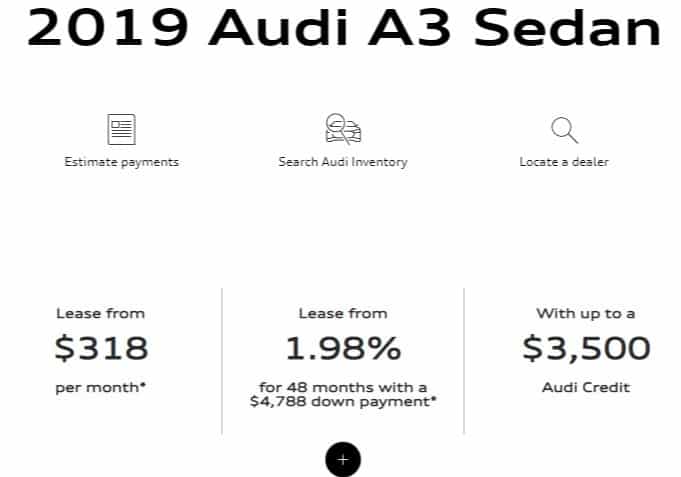Click the per month* footnote text
The width and height of the screenshot is (681, 477).
tap(101, 388)
